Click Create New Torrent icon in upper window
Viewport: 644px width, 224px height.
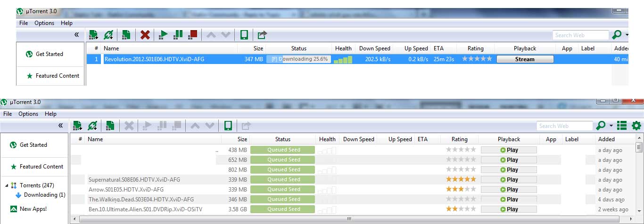[x=126, y=34]
